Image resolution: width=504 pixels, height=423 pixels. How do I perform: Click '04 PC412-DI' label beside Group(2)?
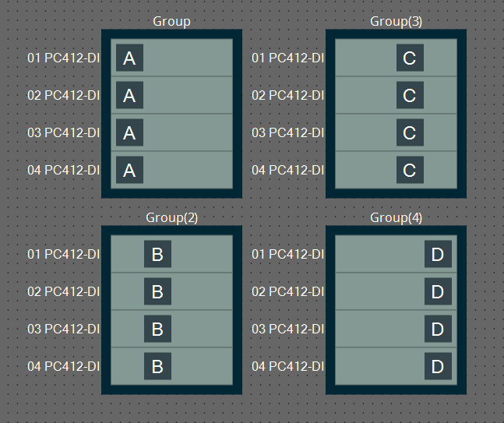[x=63, y=366]
